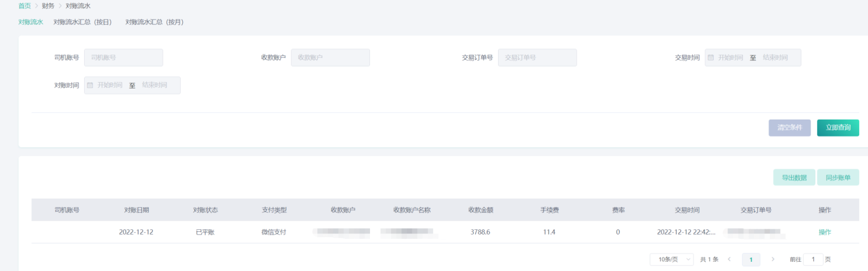Click 财务 breadcrumb item
868x271 pixels.
coord(48,6)
